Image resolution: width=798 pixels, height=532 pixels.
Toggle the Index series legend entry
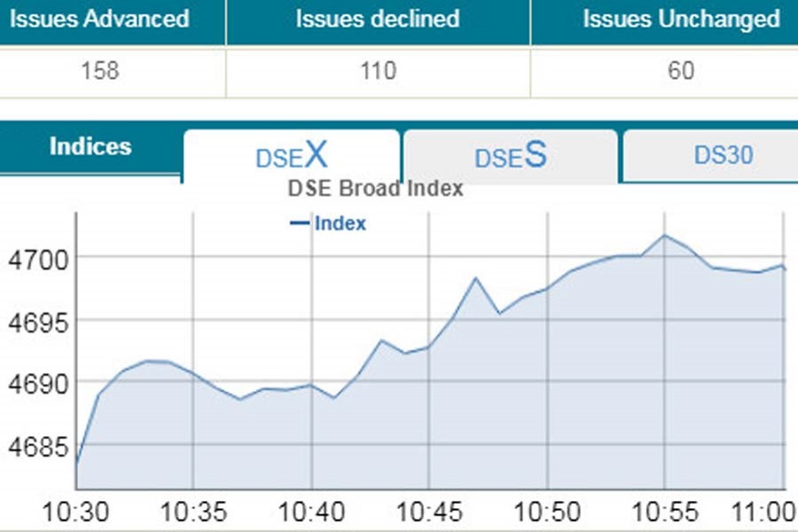329,223
